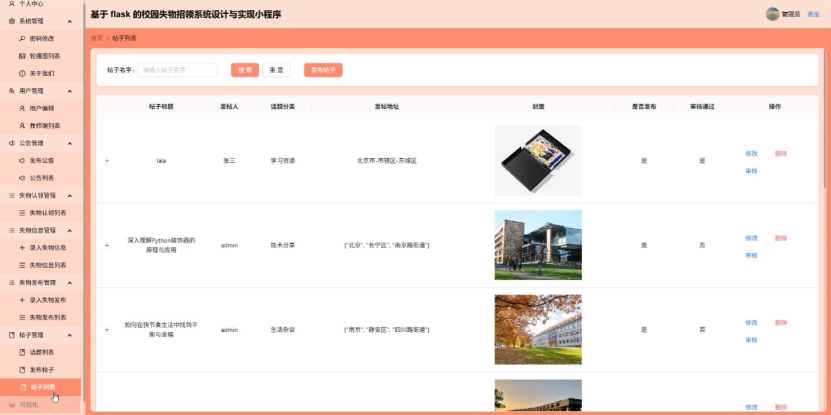Click the 发帖地址 column header
The image size is (831, 415).
tap(386, 107)
